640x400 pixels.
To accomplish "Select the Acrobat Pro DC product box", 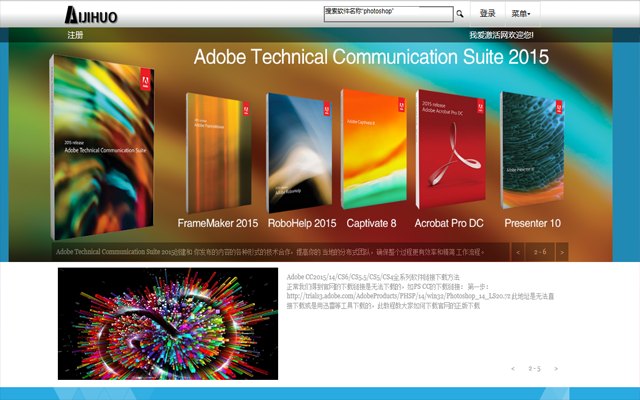I will coord(451,149).
